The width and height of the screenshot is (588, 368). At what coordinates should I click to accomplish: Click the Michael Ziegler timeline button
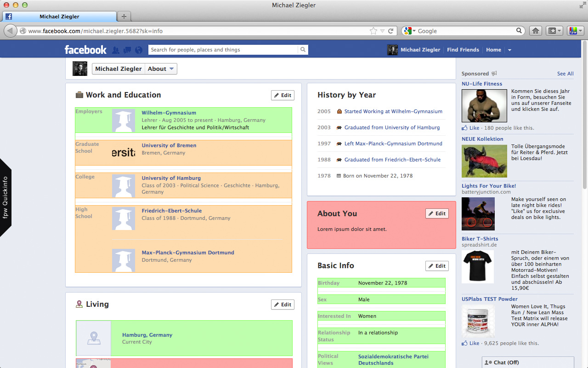(x=119, y=69)
